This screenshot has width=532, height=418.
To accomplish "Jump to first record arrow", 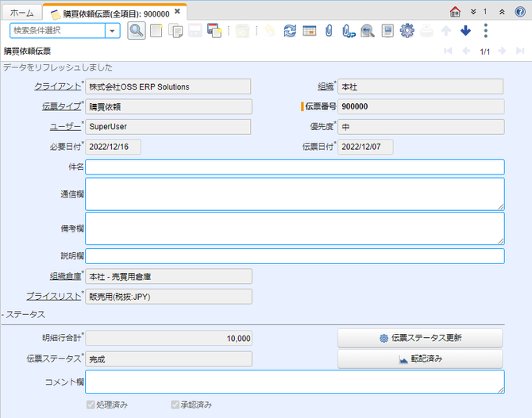I will [x=448, y=51].
